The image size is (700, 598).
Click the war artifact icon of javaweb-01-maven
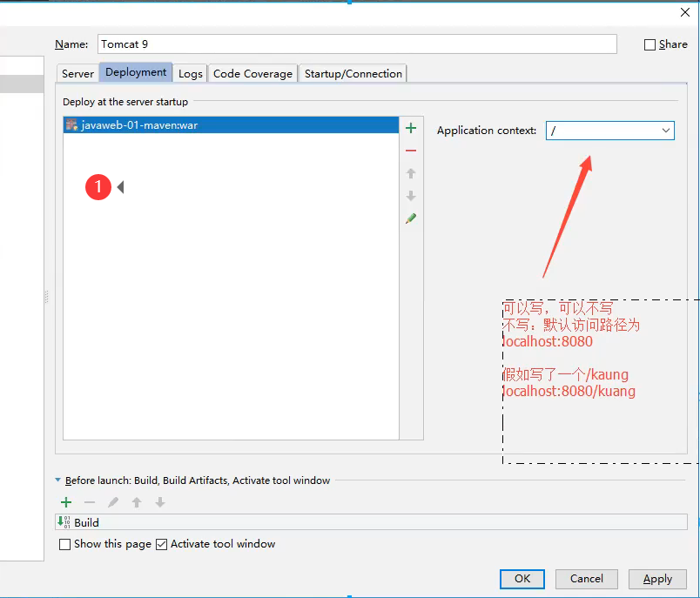(x=71, y=124)
